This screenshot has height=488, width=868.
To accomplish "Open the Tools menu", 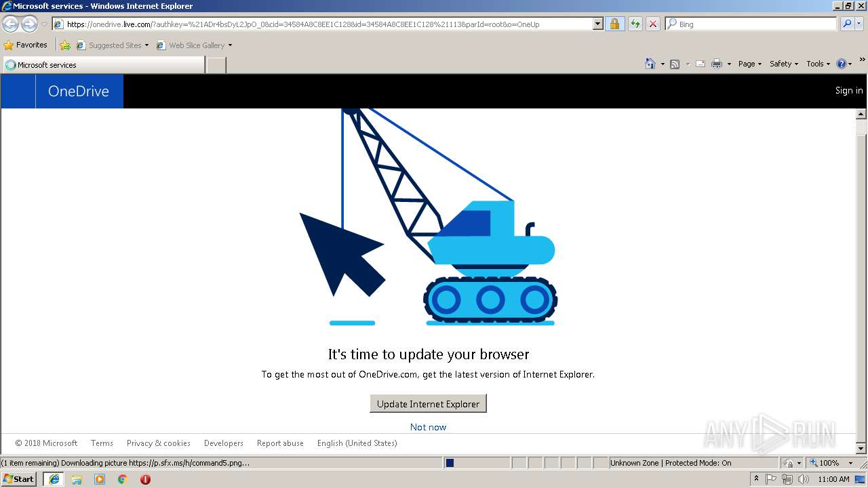I will pos(818,64).
